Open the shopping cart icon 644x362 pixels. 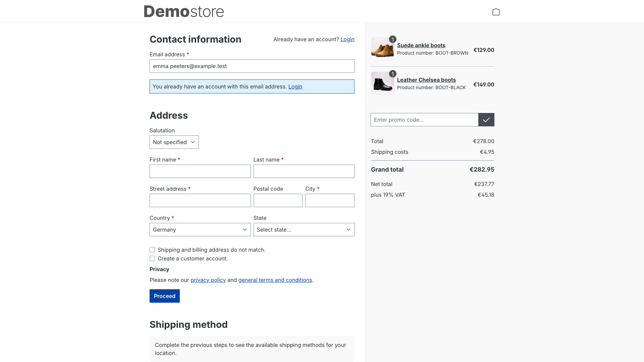coord(496,12)
